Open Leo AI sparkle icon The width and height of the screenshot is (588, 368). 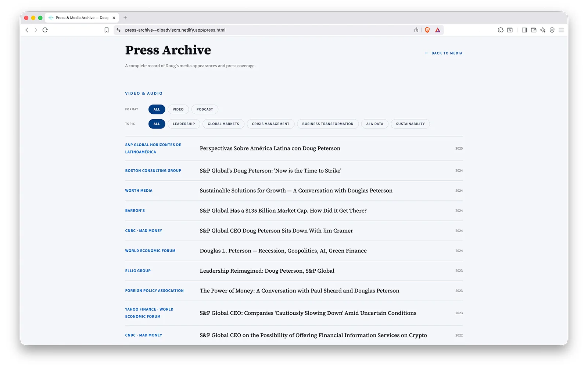(543, 30)
